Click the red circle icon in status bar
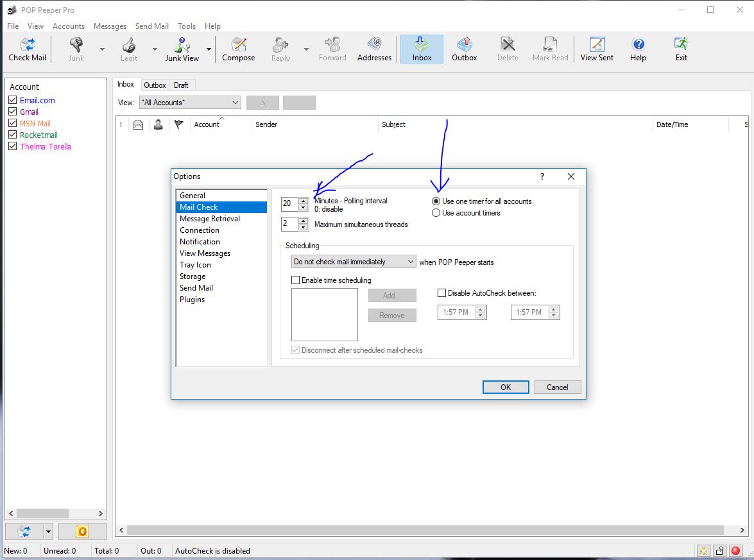Screen dimensions: 754x560 [735, 551]
